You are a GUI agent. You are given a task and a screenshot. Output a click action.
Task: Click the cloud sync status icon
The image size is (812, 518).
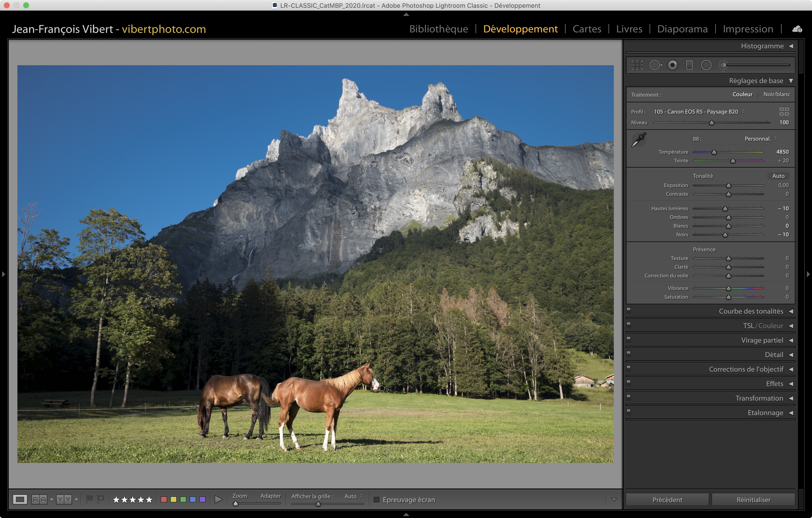797,29
